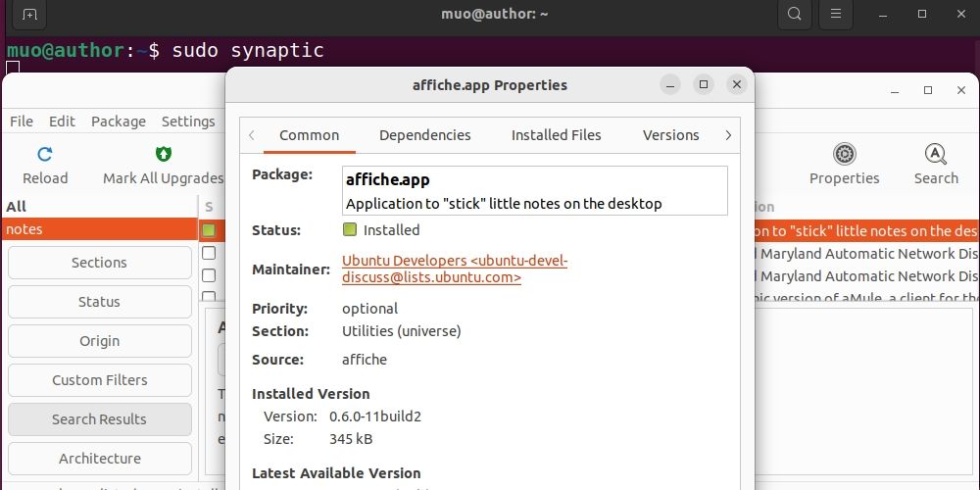Screen dimensions: 980x490
Task: Click new tab icon in terminal
Action: tap(29, 15)
